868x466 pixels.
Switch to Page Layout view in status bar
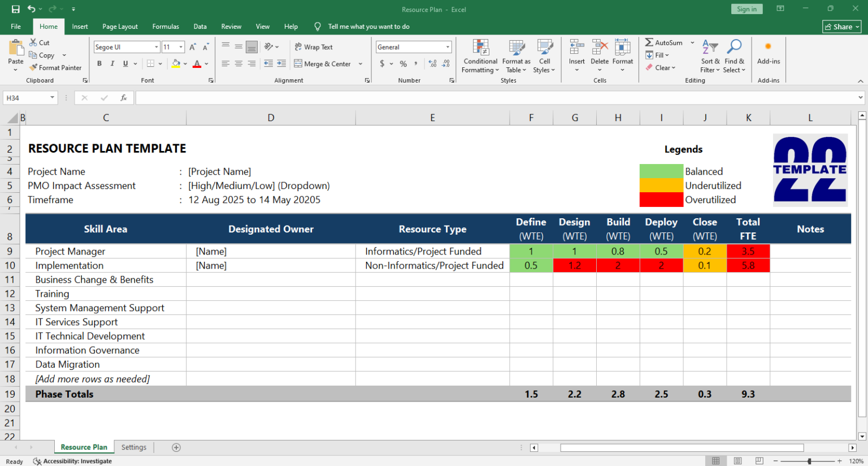[x=737, y=461]
